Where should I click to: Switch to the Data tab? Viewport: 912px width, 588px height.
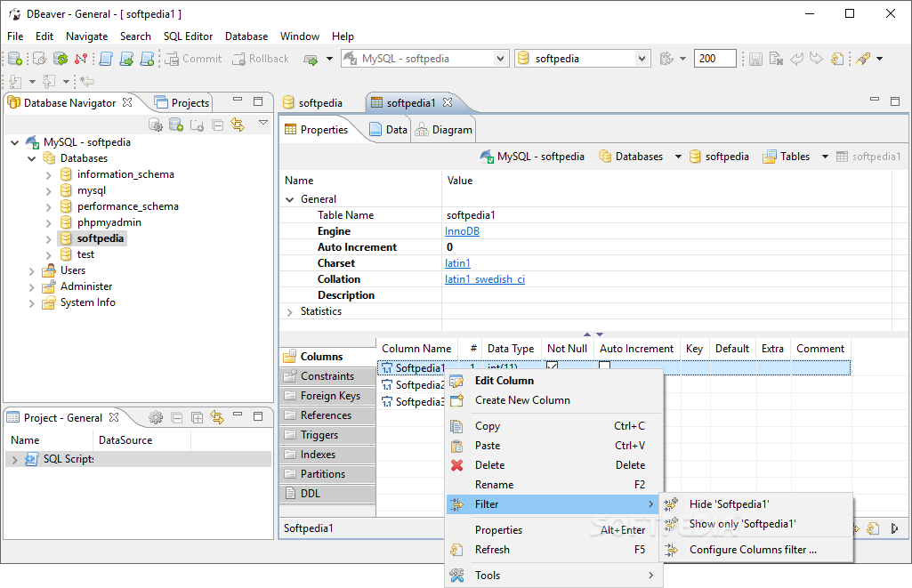pos(389,130)
